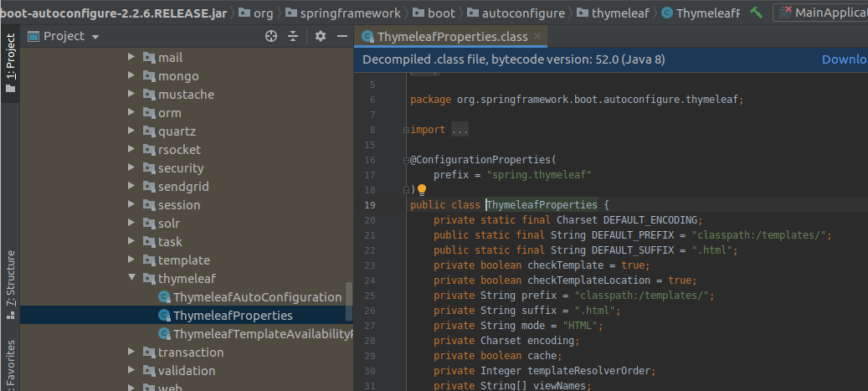Click the autoconfigure breadcrumb
The width and height of the screenshot is (868, 391).
[516, 13]
